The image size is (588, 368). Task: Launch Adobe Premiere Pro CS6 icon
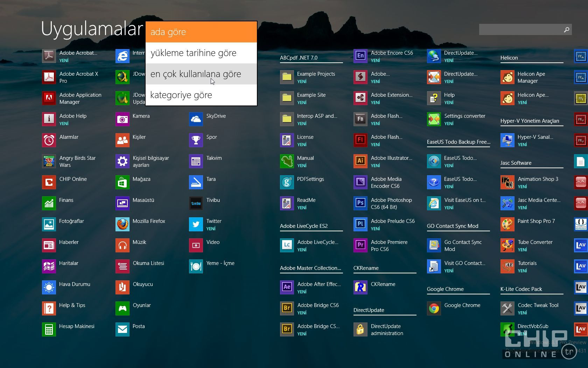click(x=360, y=245)
